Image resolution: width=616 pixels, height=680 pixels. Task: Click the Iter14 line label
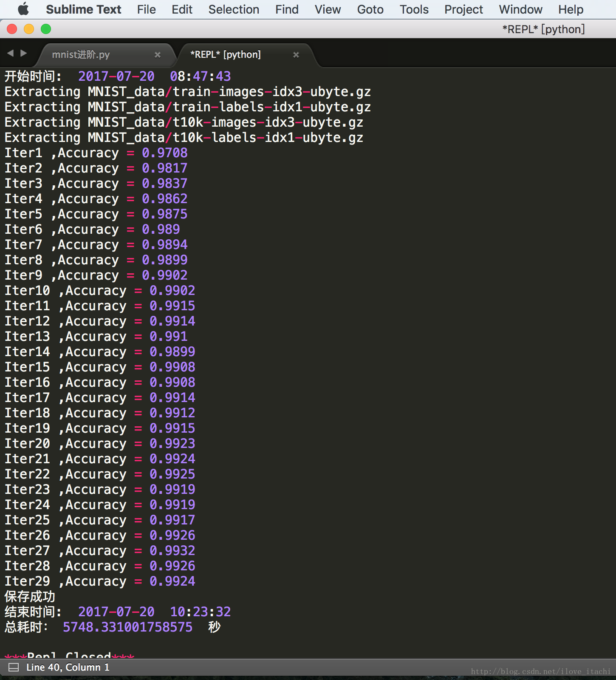[27, 352]
